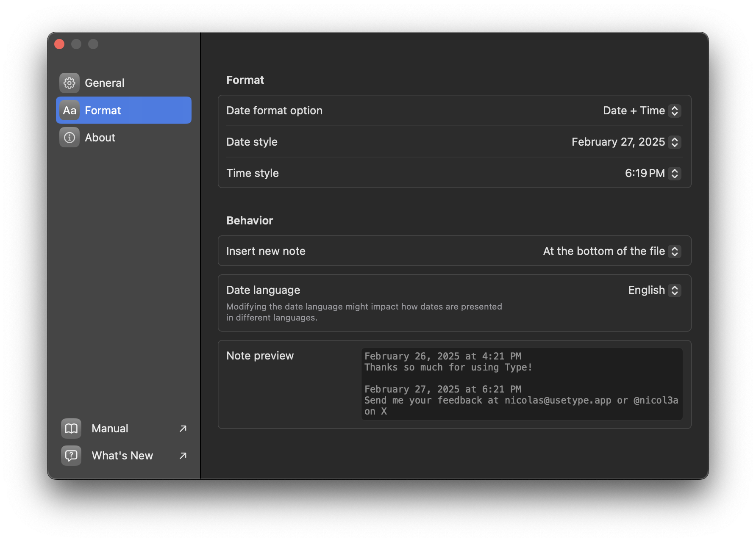The image size is (756, 542).
Task: Click the Manual book icon
Action: (x=71, y=429)
